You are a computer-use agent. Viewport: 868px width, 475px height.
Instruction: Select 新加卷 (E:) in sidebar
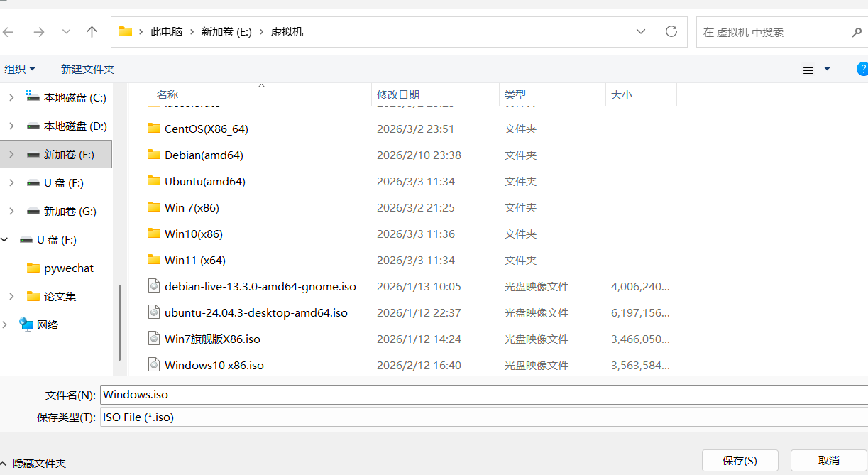click(69, 154)
